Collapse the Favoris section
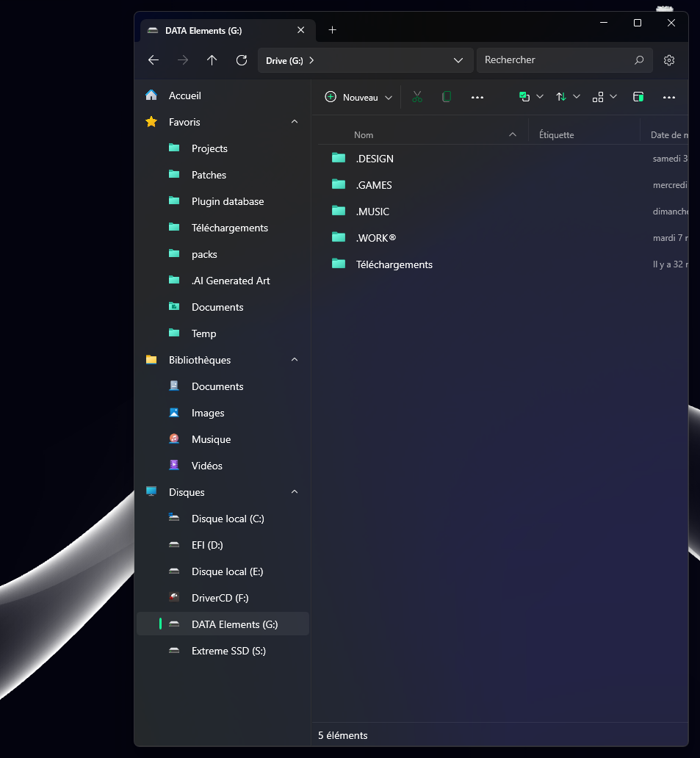 tap(294, 122)
